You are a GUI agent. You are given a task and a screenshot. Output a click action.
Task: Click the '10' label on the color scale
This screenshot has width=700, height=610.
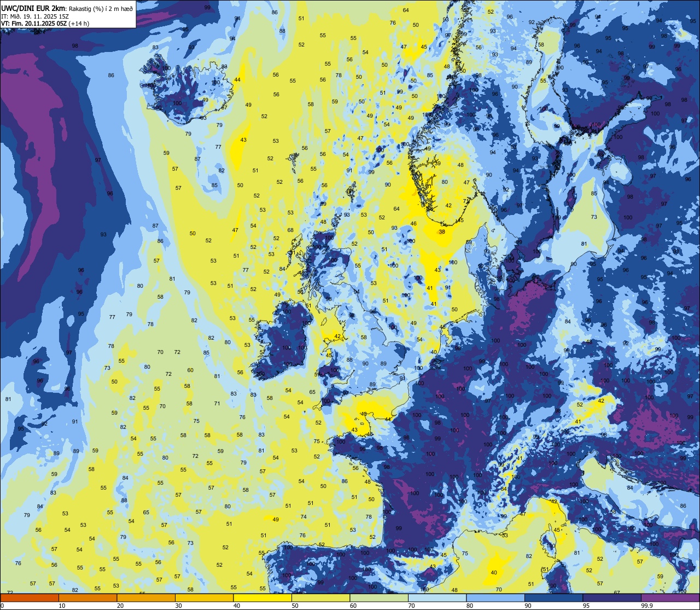(x=62, y=606)
